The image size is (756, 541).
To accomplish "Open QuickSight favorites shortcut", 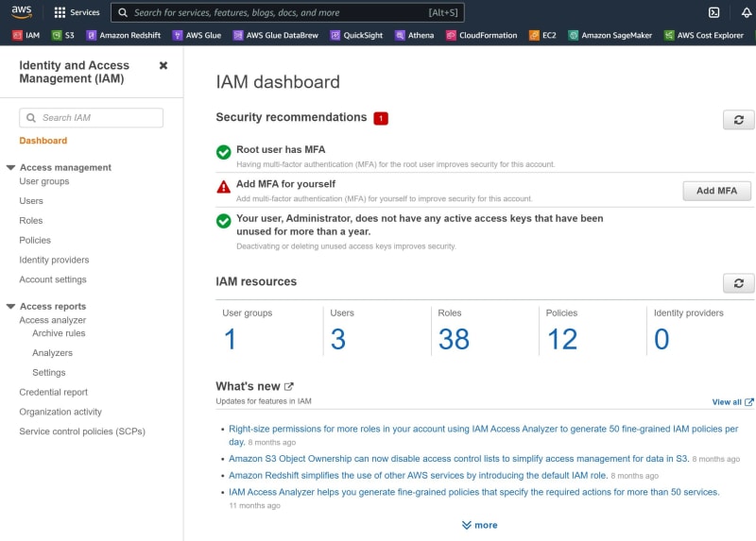I will pyautogui.click(x=356, y=35).
